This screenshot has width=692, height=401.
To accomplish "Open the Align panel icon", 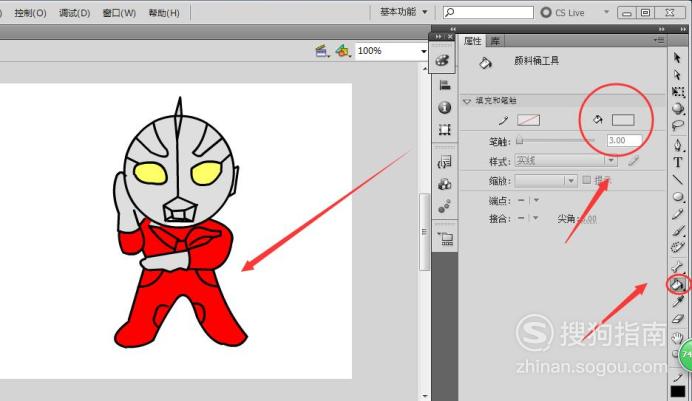I will pos(444,85).
